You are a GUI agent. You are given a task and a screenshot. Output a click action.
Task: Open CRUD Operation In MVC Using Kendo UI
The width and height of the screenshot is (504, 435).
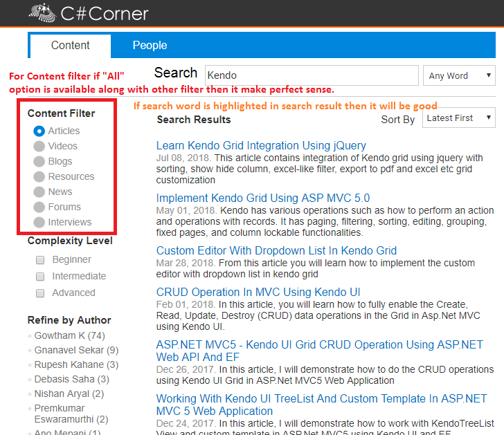point(258,292)
